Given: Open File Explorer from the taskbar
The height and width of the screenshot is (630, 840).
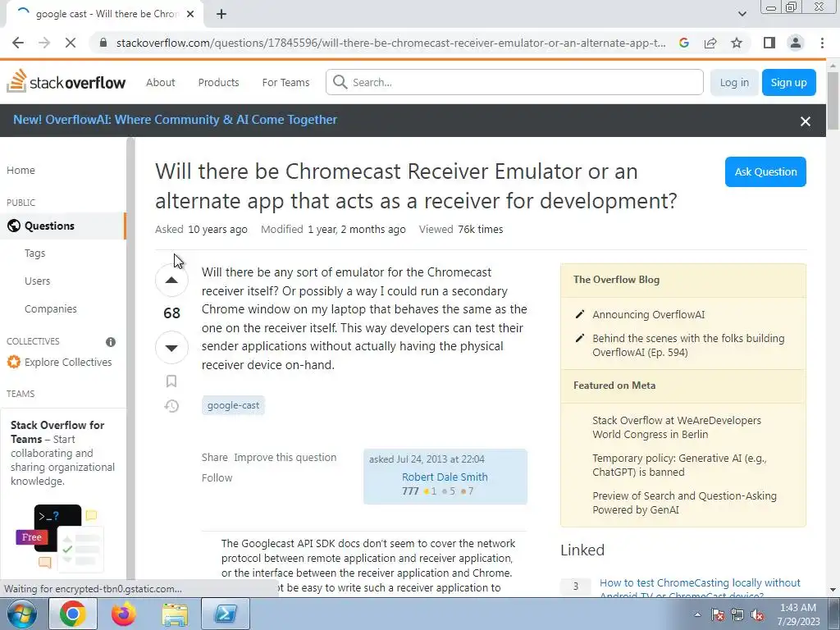Looking at the screenshot, I should click(x=175, y=614).
